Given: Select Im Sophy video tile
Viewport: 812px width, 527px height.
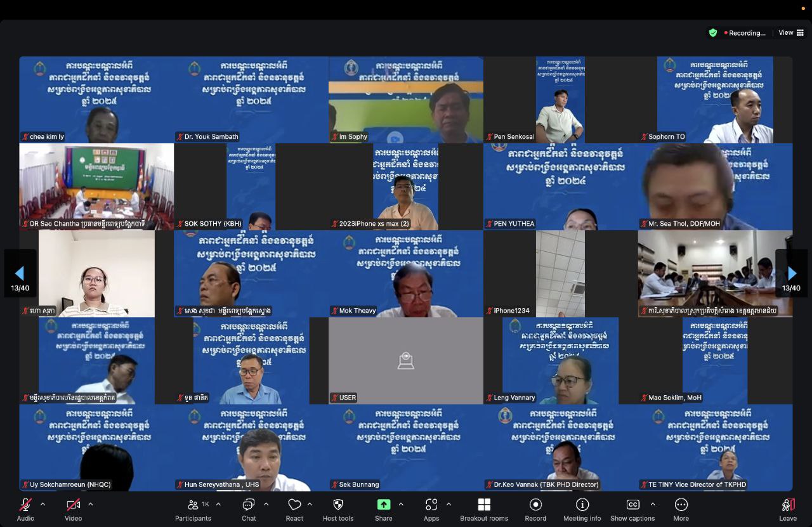Looking at the screenshot, I should pyautogui.click(x=406, y=100).
